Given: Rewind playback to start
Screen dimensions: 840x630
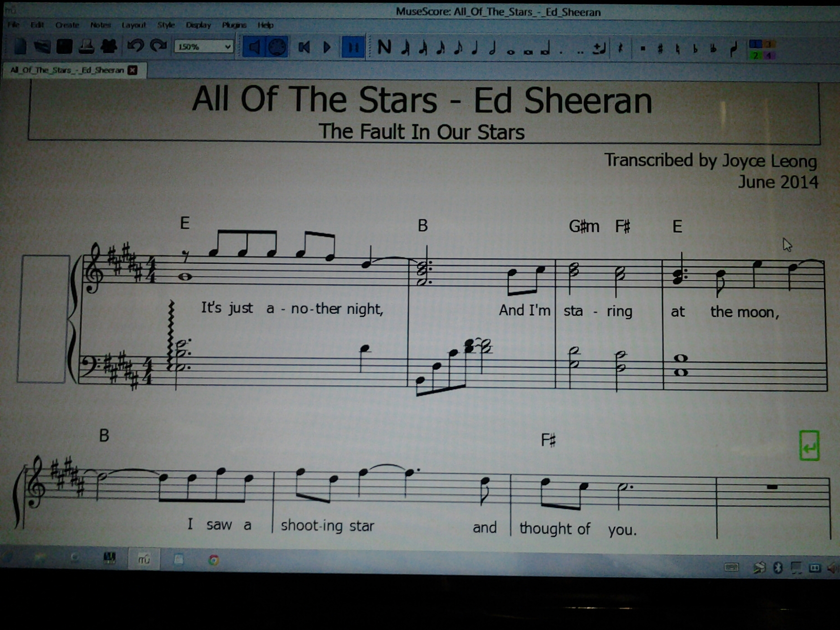Looking at the screenshot, I should click(304, 47).
